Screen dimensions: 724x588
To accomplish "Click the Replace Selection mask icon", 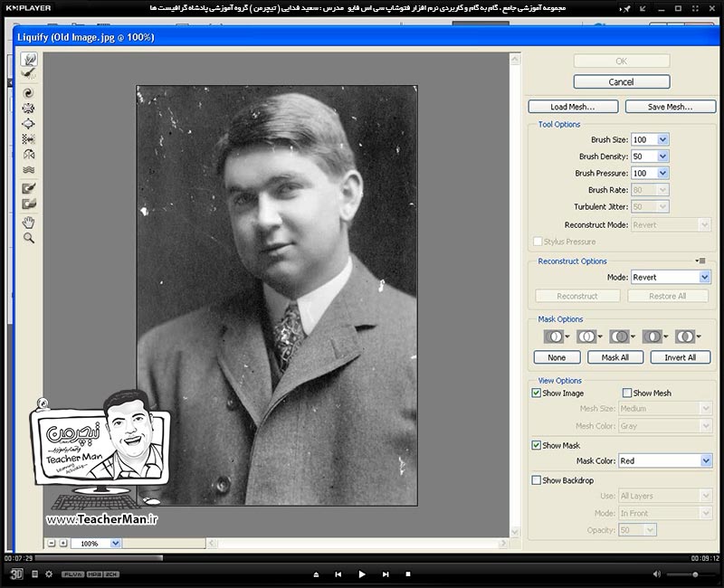I will 554,337.
